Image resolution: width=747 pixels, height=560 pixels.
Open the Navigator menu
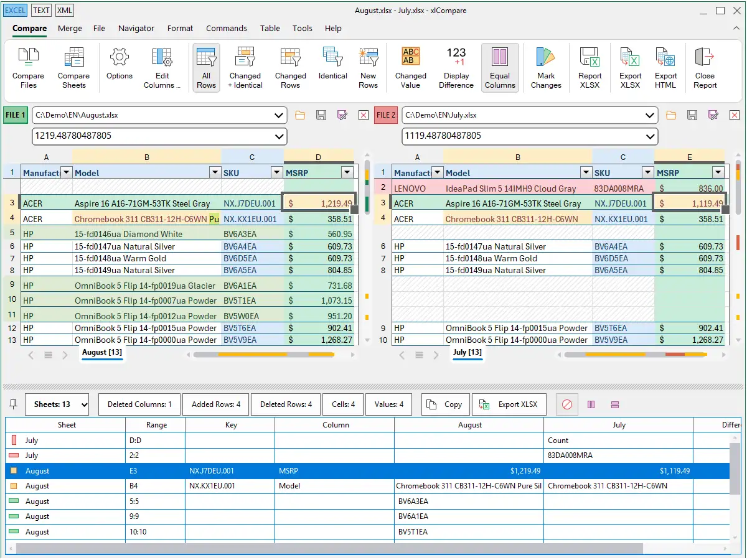click(x=136, y=28)
